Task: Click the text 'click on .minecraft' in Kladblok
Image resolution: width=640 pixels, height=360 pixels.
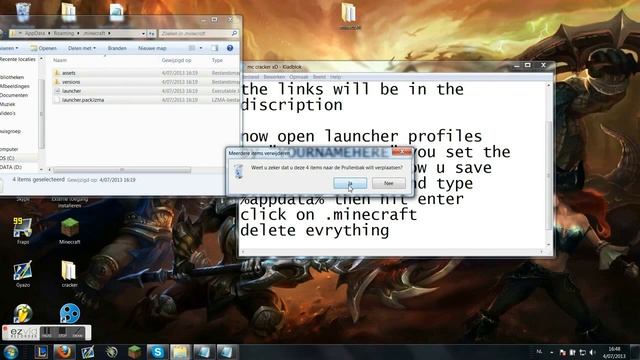Action: pyautogui.click(x=329, y=215)
